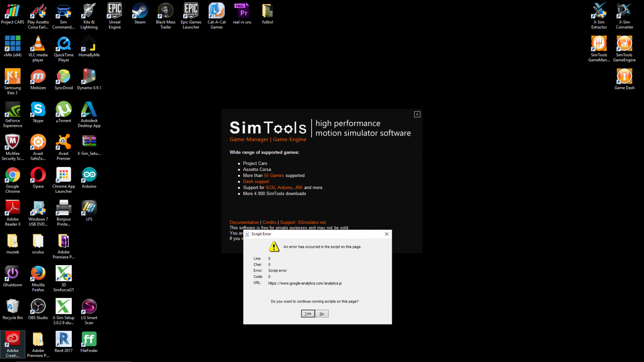
Task: Select the Windows 7 USB DVD icon
Action: pyautogui.click(x=38, y=214)
